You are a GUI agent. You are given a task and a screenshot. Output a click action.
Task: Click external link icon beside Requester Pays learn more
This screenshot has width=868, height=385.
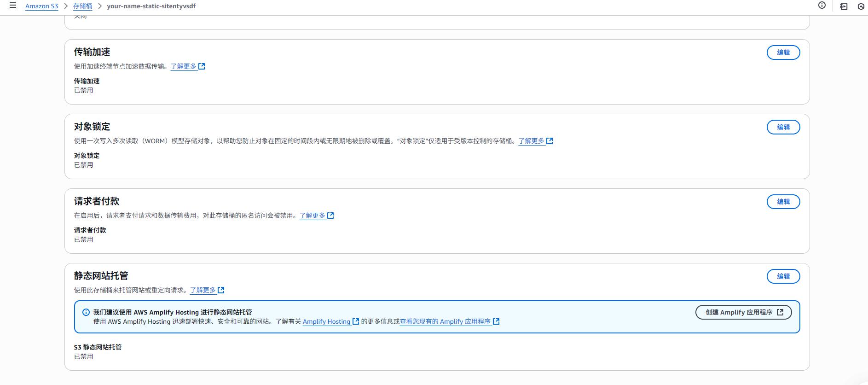pyautogui.click(x=330, y=216)
